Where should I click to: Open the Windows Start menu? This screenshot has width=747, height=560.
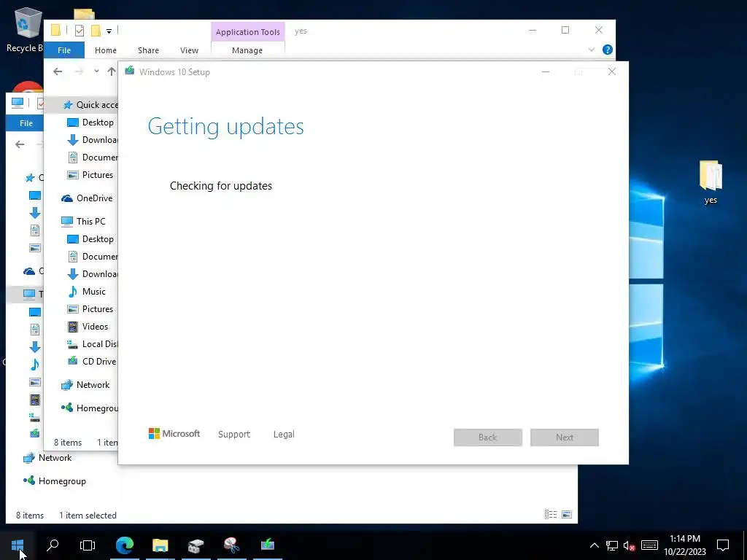[x=18, y=545]
